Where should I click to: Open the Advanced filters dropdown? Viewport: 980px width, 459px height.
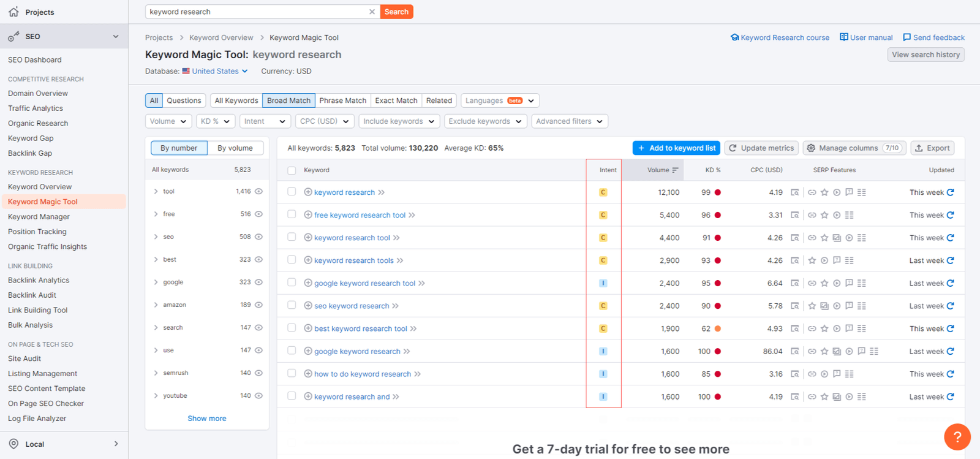(570, 121)
